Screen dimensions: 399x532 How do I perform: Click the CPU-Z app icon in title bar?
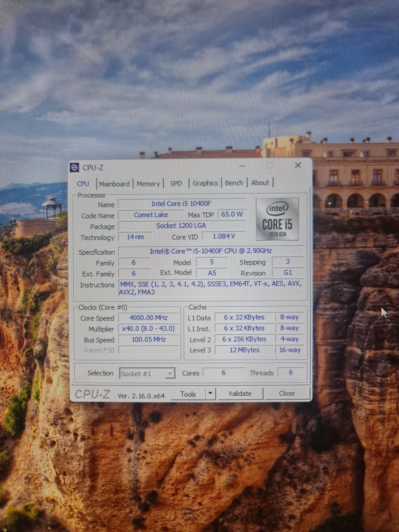click(x=74, y=168)
